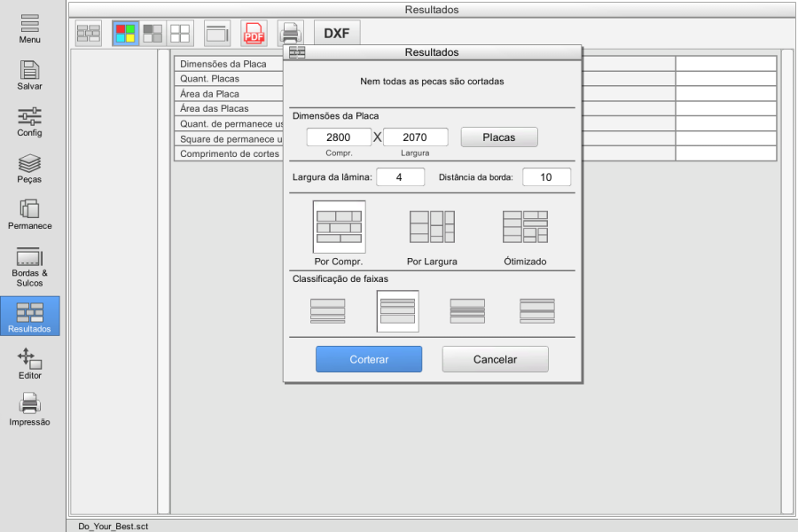Viewport: 798px width, 532px height.
Task: Open the Placas selection button
Action: pyautogui.click(x=499, y=137)
